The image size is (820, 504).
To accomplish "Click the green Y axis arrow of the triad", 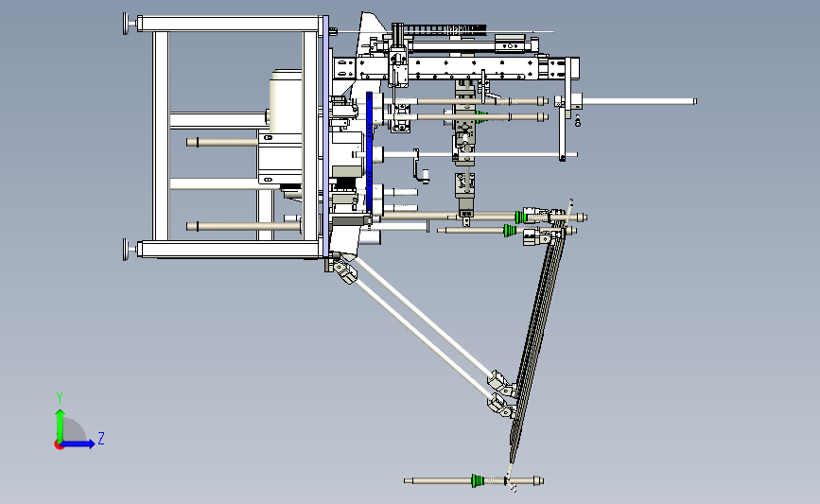I will [x=60, y=425].
